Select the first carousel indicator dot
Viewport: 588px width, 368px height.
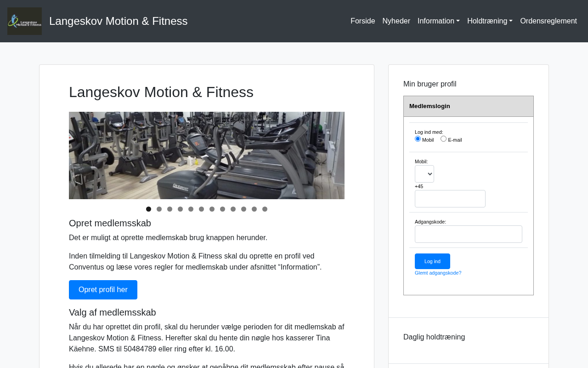tap(148, 209)
